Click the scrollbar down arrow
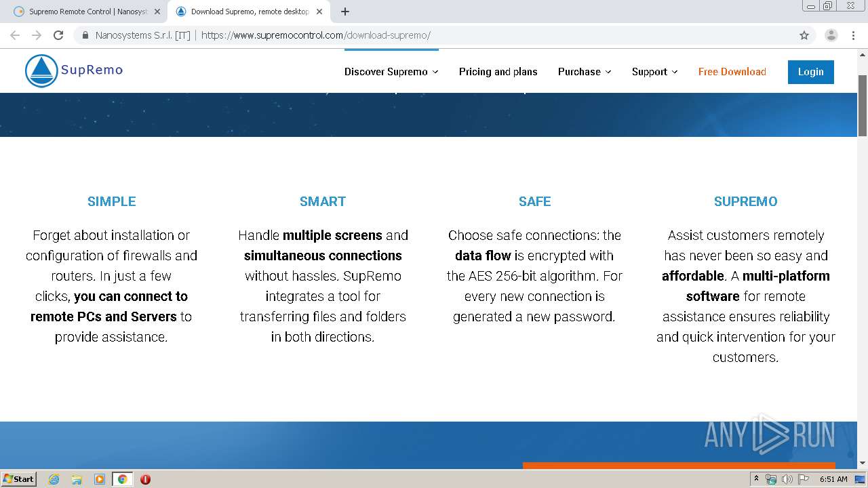Image resolution: width=868 pixels, height=488 pixels. coord(863,464)
